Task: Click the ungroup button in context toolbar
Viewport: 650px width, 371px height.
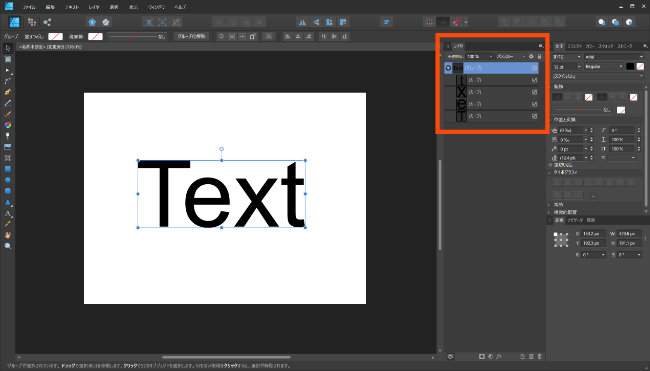Action: 192,36
